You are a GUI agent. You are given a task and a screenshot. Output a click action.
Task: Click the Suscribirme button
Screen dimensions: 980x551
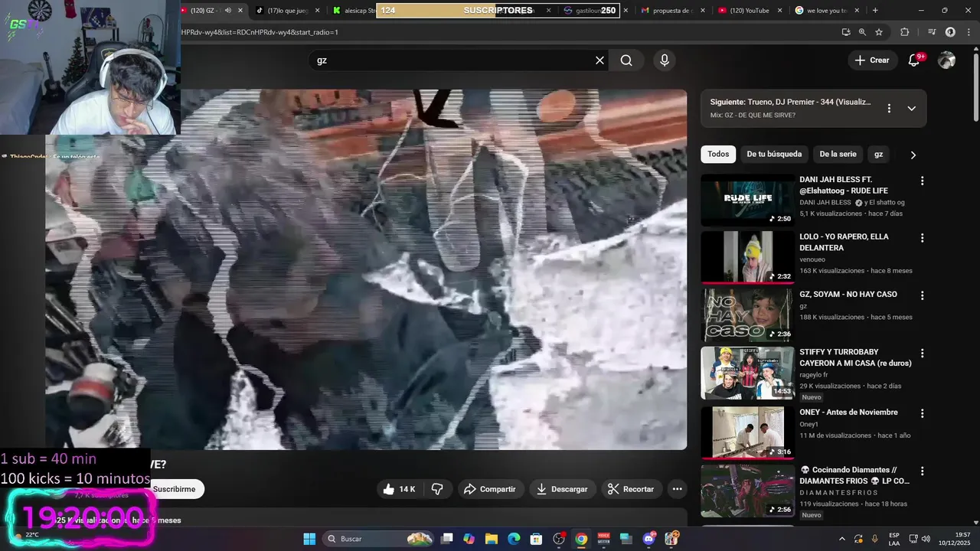174,489
